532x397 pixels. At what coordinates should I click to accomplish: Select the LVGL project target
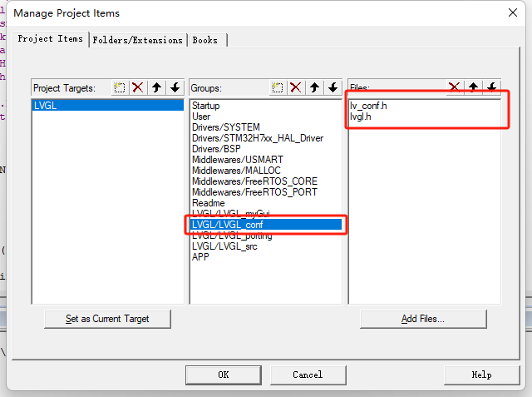(107, 106)
